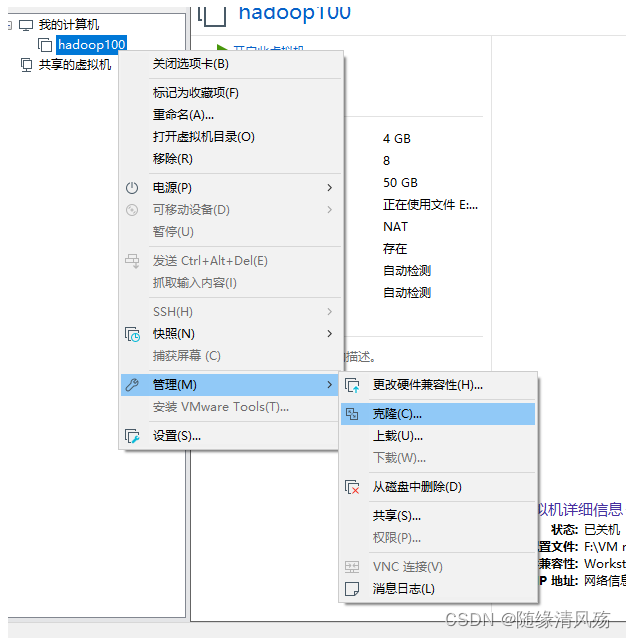Click the 存在 device value
Viewport: 626px width, 638px height.
pos(395,249)
